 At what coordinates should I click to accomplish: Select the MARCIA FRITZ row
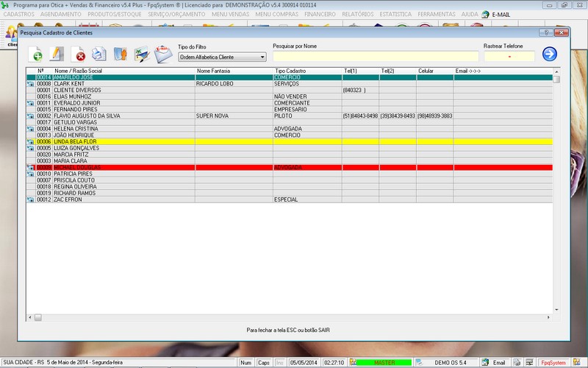290,155
